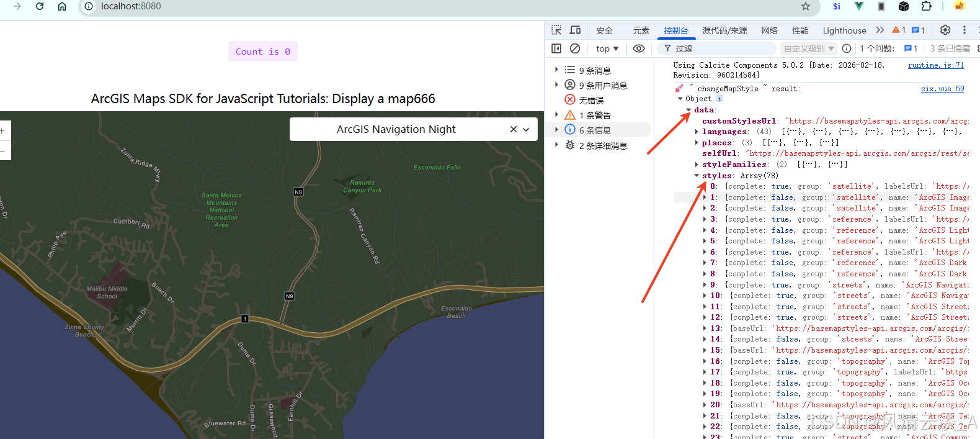
Task: Open the 网络 (Network) tab
Action: coord(770,30)
